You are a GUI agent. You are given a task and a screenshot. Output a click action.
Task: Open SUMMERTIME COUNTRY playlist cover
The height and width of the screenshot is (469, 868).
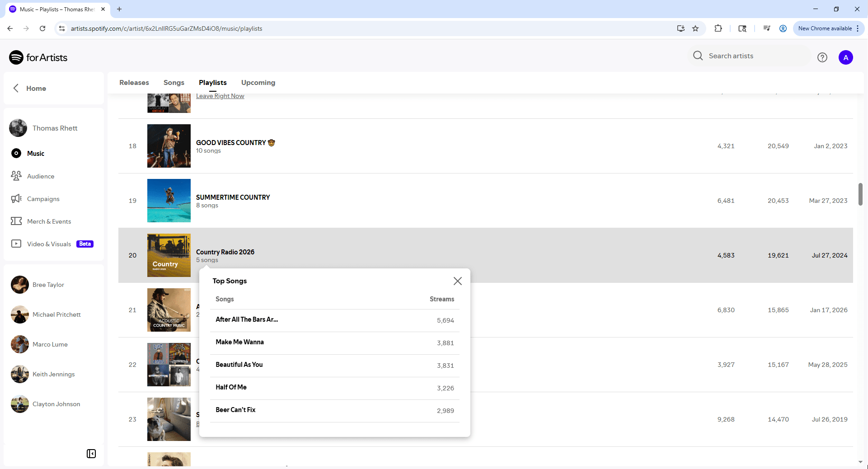coord(169,201)
